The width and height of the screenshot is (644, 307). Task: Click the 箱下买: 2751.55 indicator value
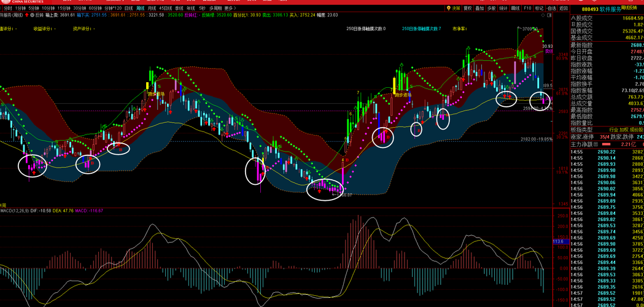(x=92, y=15)
